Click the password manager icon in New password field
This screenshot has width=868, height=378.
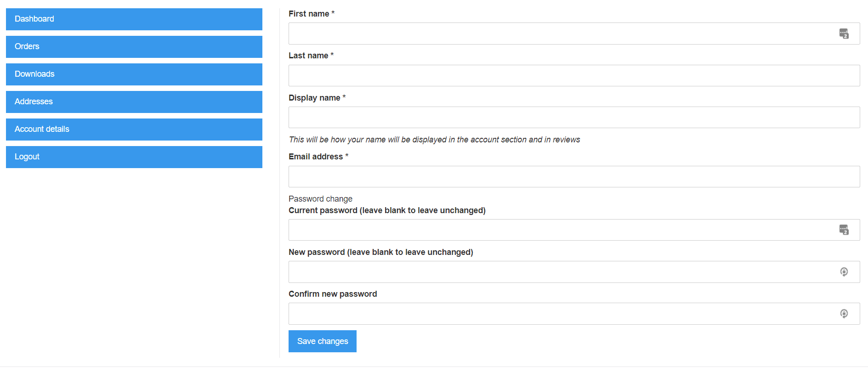[x=844, y=272]
